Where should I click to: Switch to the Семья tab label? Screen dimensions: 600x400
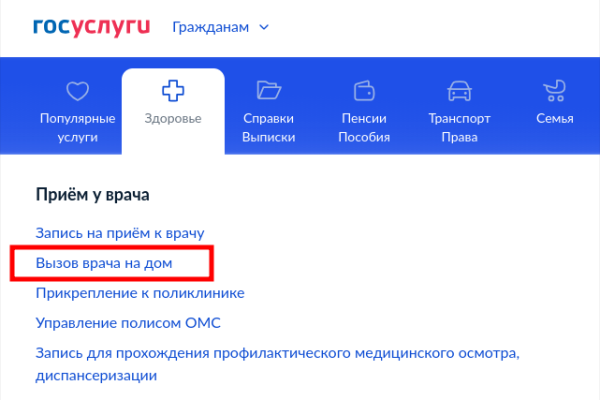554,119
